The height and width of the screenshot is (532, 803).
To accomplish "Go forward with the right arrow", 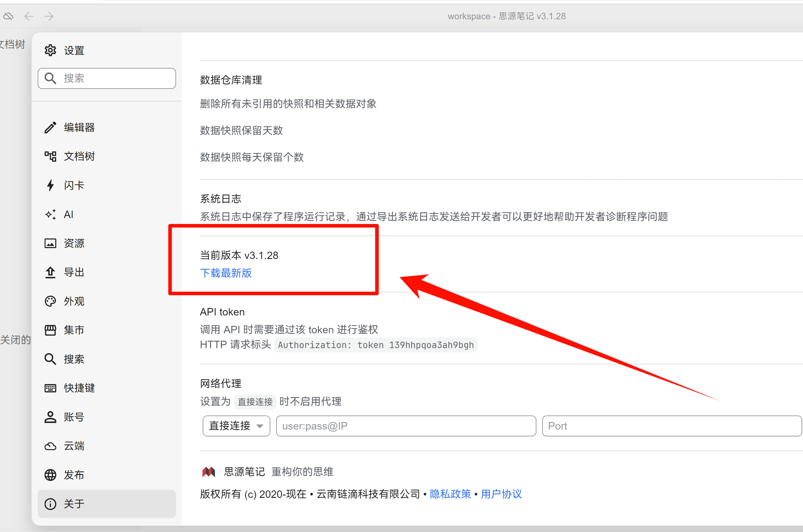I will pyautogui.click(x=49, y=16).
